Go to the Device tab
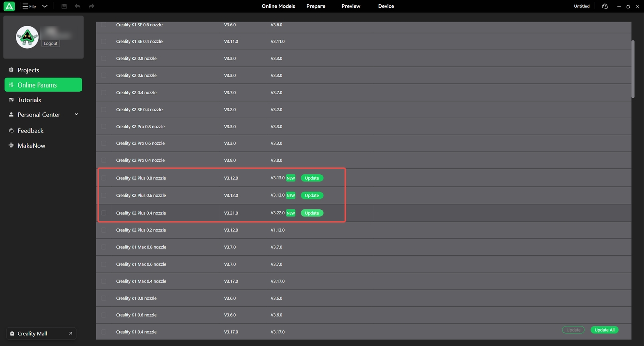Viewport: 644px width, 346px height. tap(386, 6)
